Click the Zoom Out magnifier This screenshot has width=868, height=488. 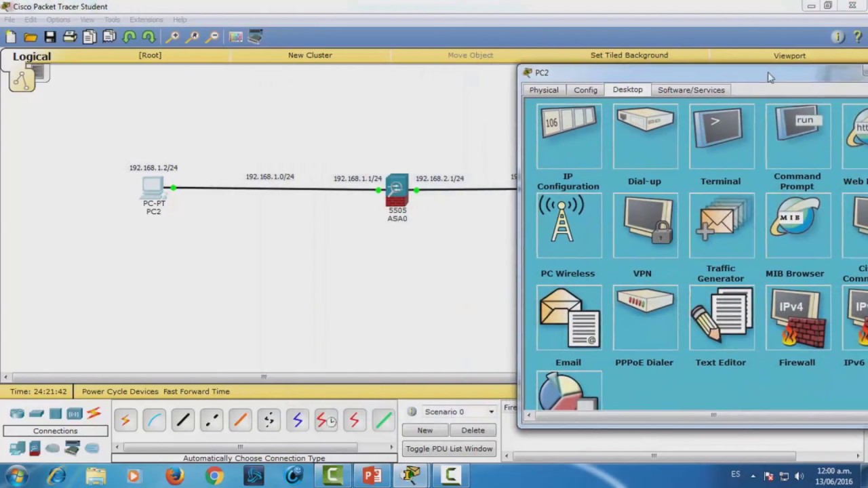[x=212, y=37]
